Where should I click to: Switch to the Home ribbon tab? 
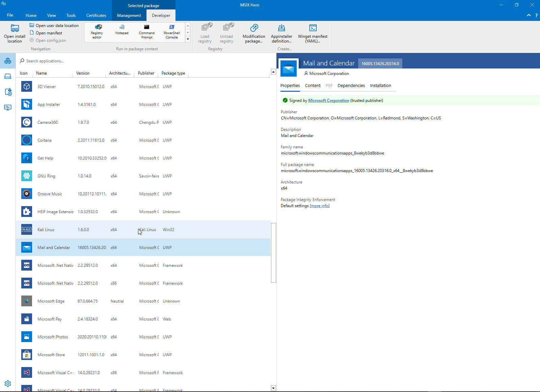click(31, 16)
